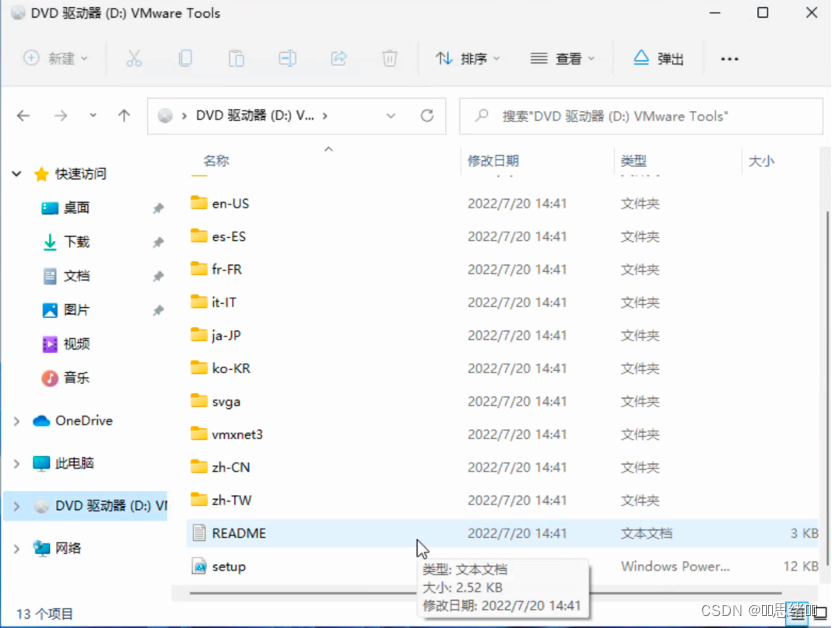Click the New (新建) button

coord(55,58)
